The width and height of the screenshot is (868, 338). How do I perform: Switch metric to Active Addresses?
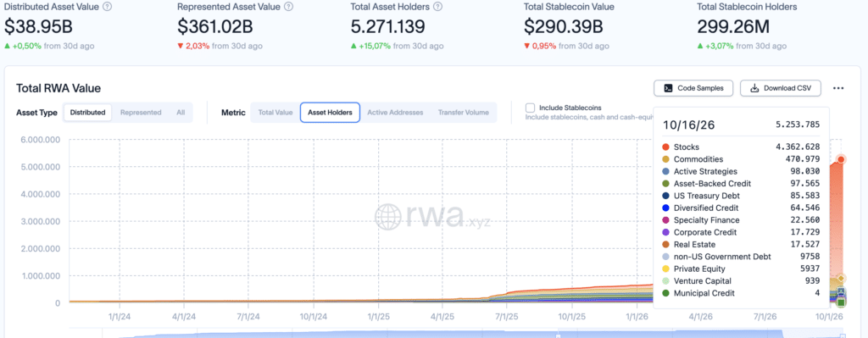(395, 113)
